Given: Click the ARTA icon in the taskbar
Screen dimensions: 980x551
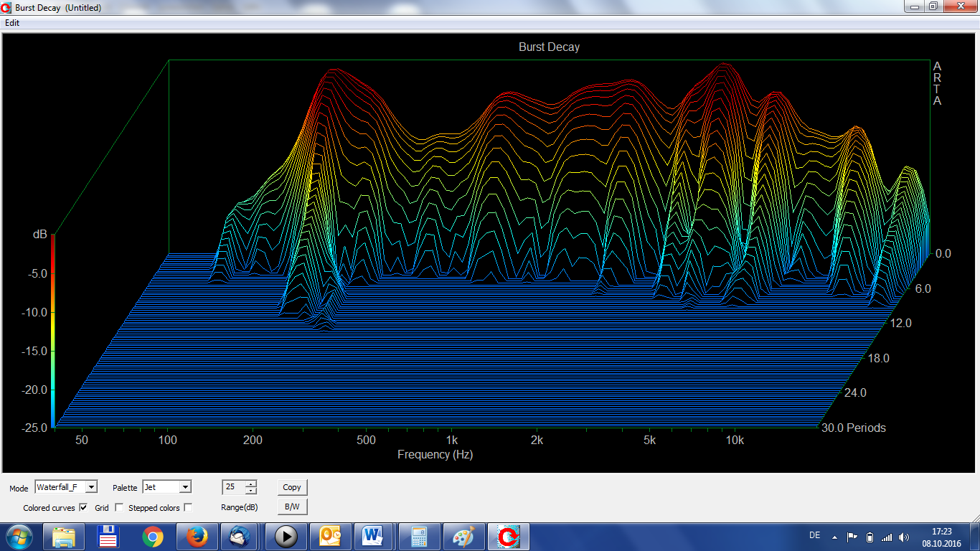Looking at the screenshot, I should (508, 536).
